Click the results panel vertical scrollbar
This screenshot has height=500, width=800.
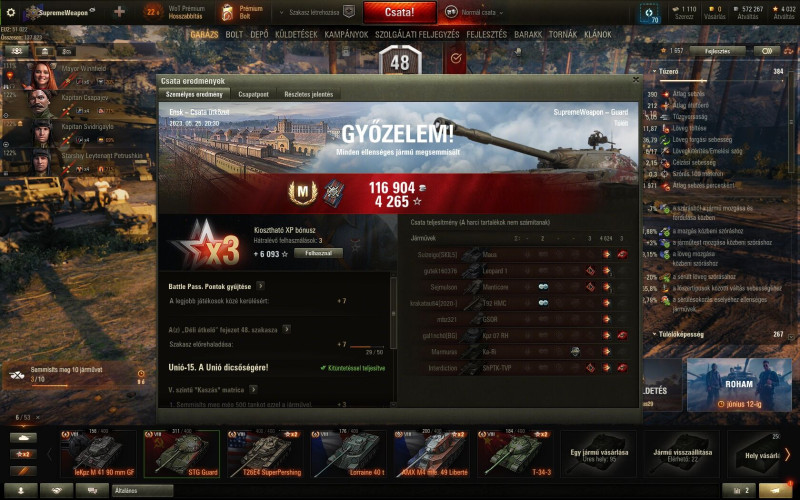click(393, 314)
